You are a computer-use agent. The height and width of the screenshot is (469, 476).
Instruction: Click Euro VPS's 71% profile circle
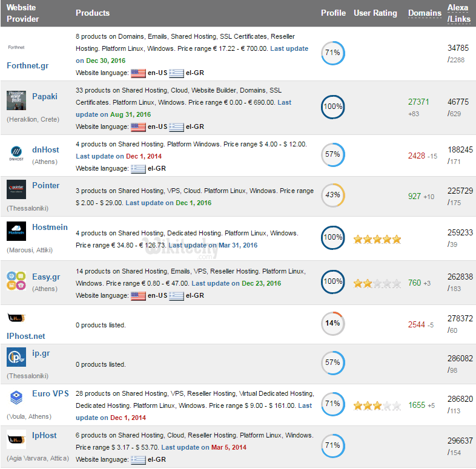click(x=333, y=404)
